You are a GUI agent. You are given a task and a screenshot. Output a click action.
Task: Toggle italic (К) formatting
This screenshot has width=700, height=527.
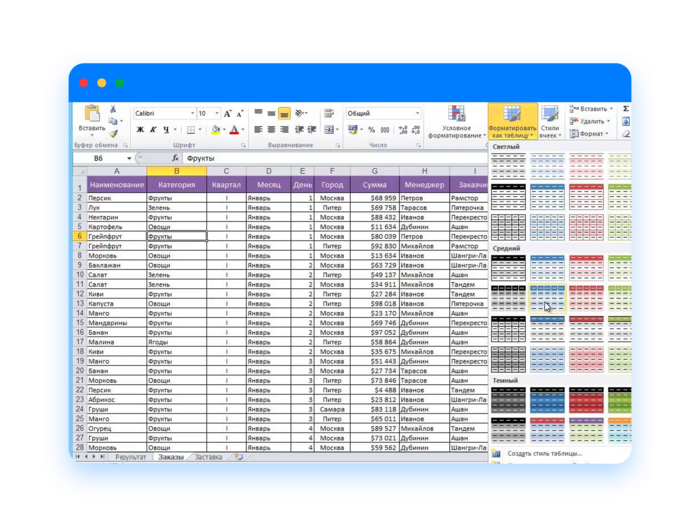[153, 130]
